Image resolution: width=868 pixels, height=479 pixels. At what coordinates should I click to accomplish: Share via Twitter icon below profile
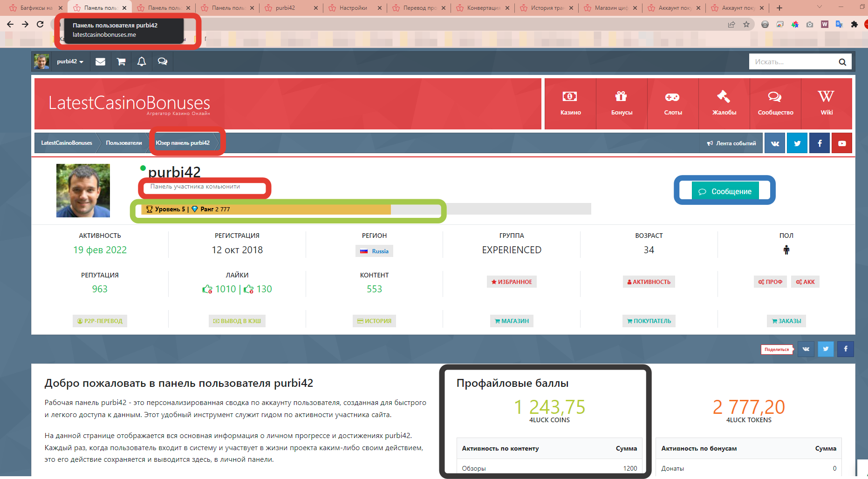click(826, 349)
